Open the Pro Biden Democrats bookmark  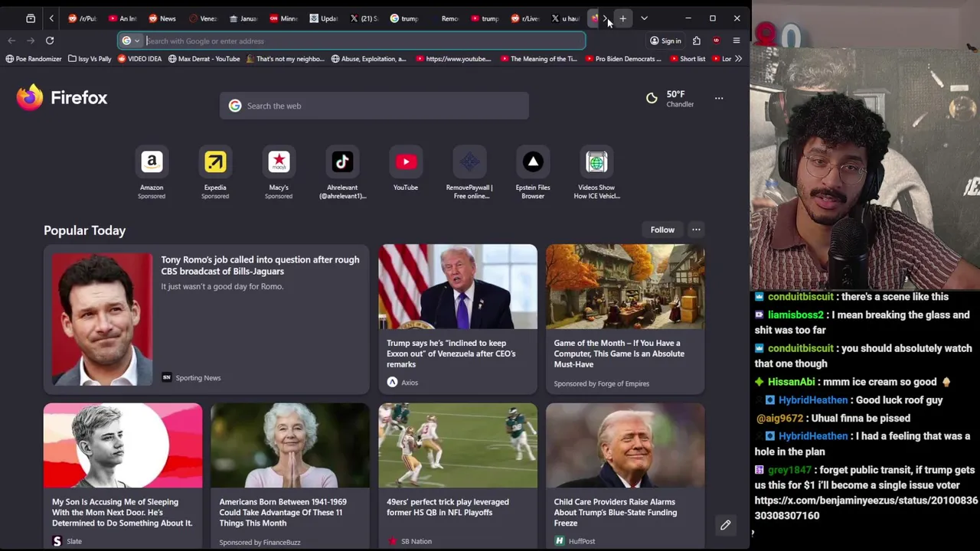(623, 59)
